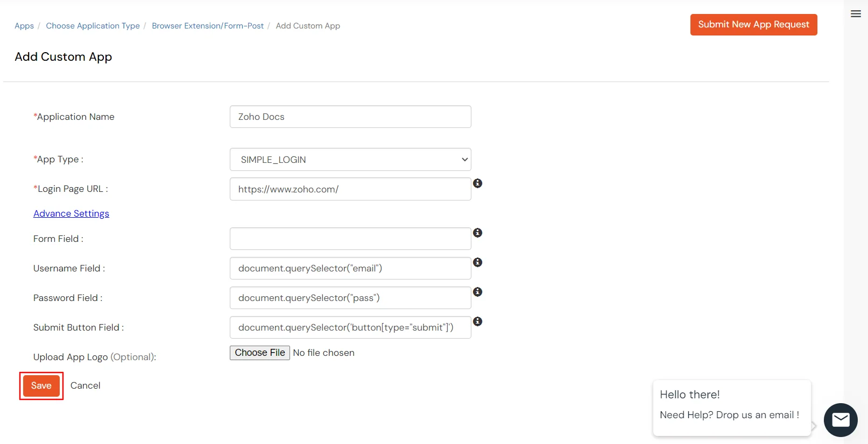Click the info icon beside Login Page URL
This screenshot has height=444, width=868.
click(x=477, y=183)
